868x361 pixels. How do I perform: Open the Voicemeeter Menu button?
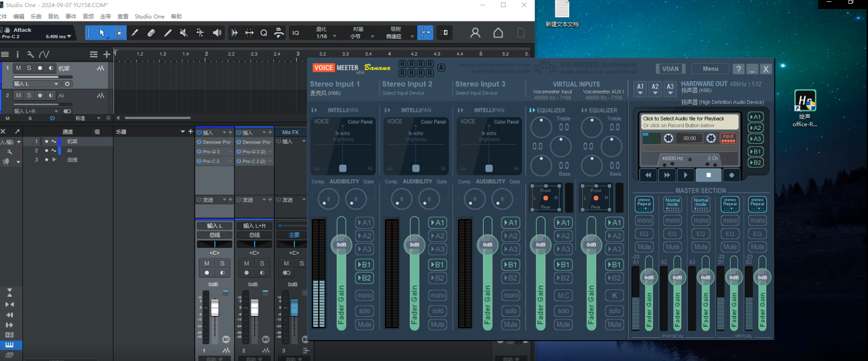click(710, 69)
